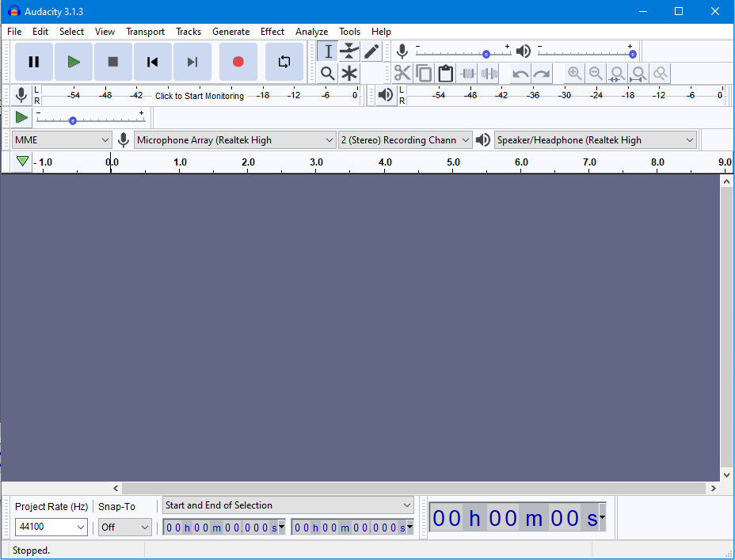Open the Effect menu
The image size is (735, 560).
pyautogui.click(x=272, y=32)
